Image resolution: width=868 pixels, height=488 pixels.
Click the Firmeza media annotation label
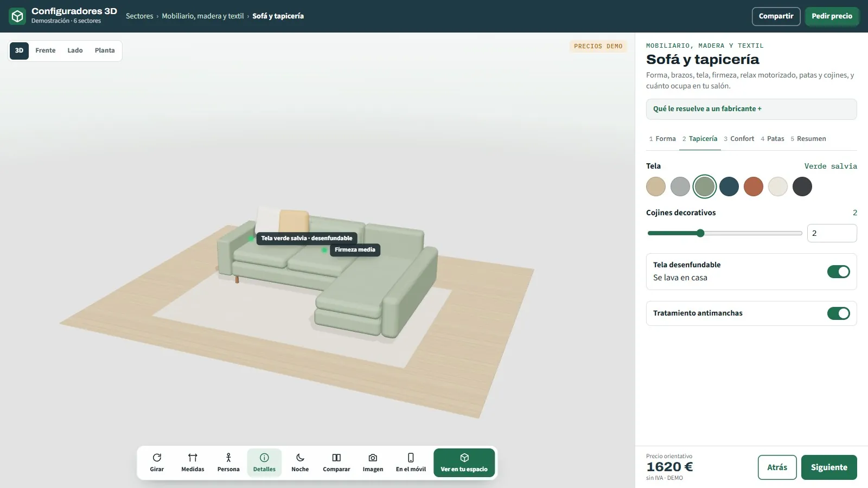(355, 250)
